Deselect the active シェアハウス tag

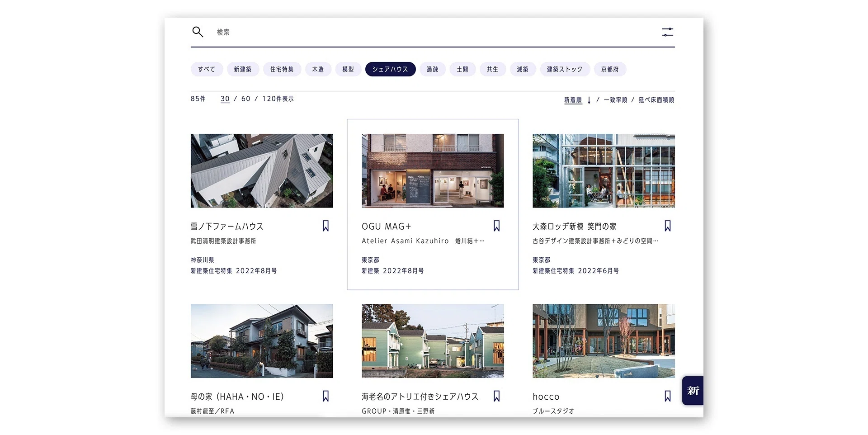390,69
